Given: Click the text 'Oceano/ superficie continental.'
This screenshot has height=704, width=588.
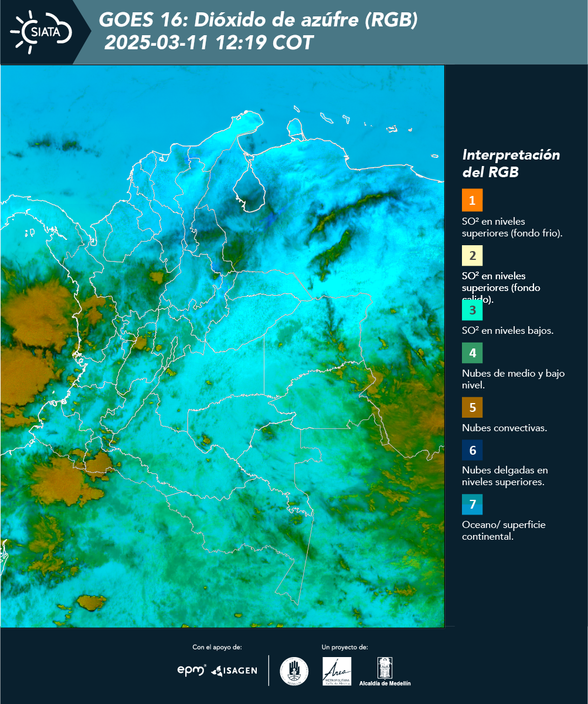Looking at the screenshot, I should pyautogui.click(x=504, y=530).
